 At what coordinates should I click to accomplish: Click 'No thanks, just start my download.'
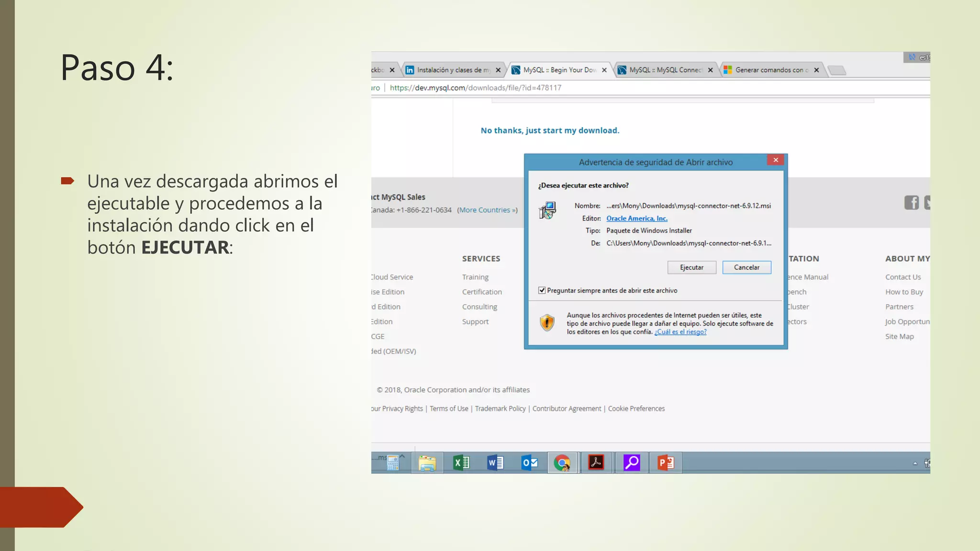click(550, 131)
